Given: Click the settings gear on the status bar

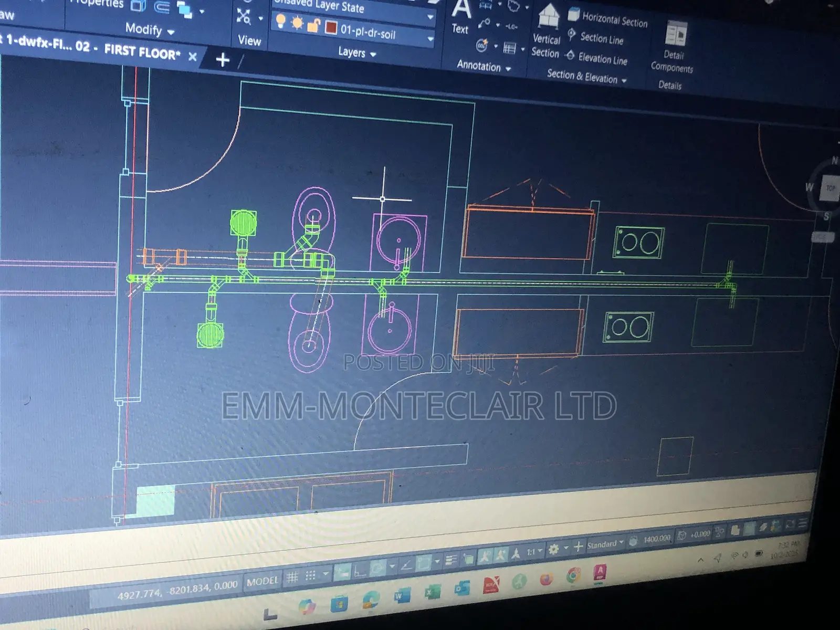Looking at the screenshot, I should pyautogui.click(x=554, y=547).
